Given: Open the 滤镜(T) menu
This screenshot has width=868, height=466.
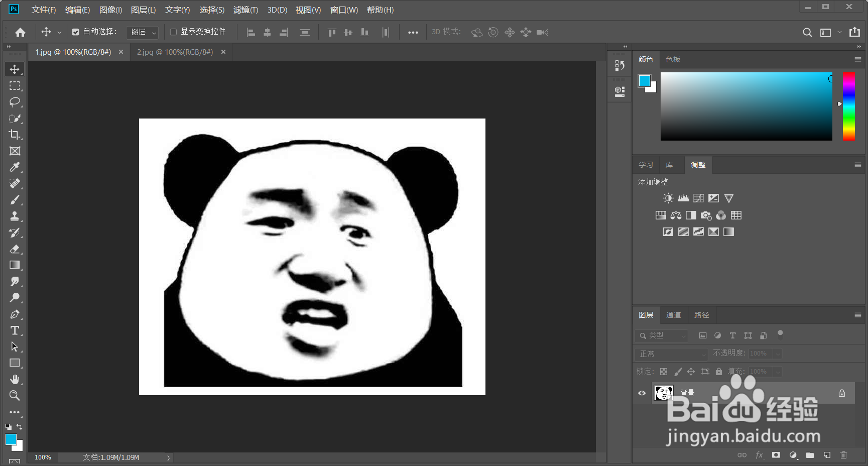Looking at the screenshot, I should [246, 10].
